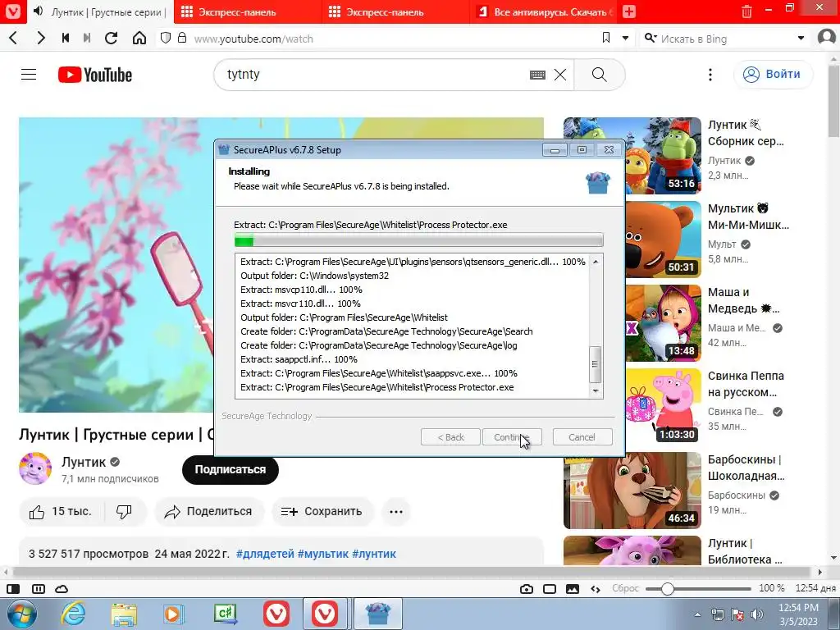
Task: Click the Подписаться subscribe button
Action: point(231,469)
